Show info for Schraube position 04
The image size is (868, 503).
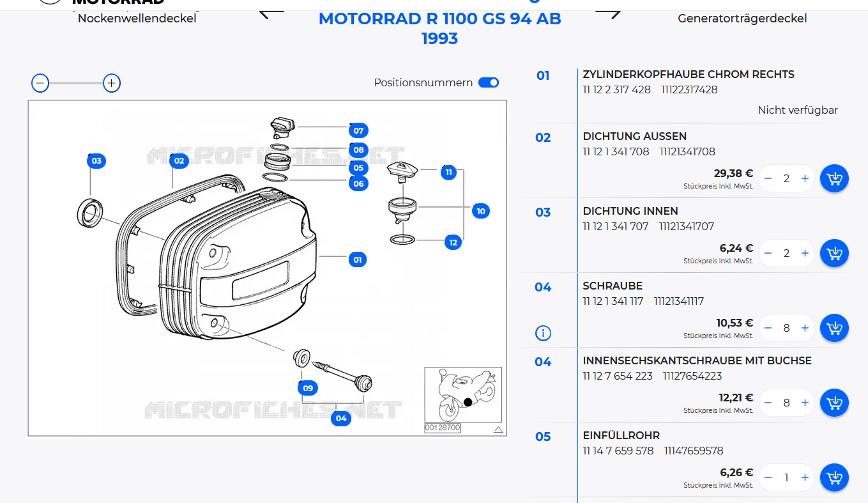[x=543, y=333]
